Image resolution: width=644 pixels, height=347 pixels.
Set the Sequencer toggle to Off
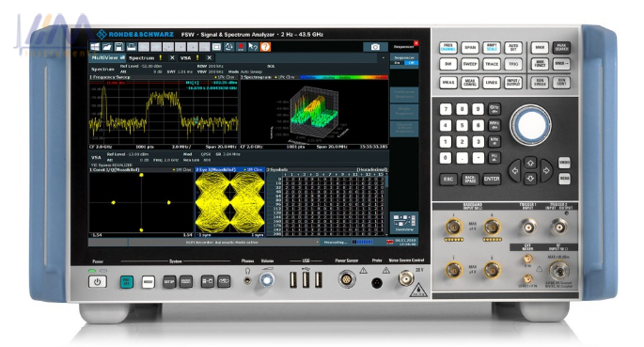click(411, 63)
